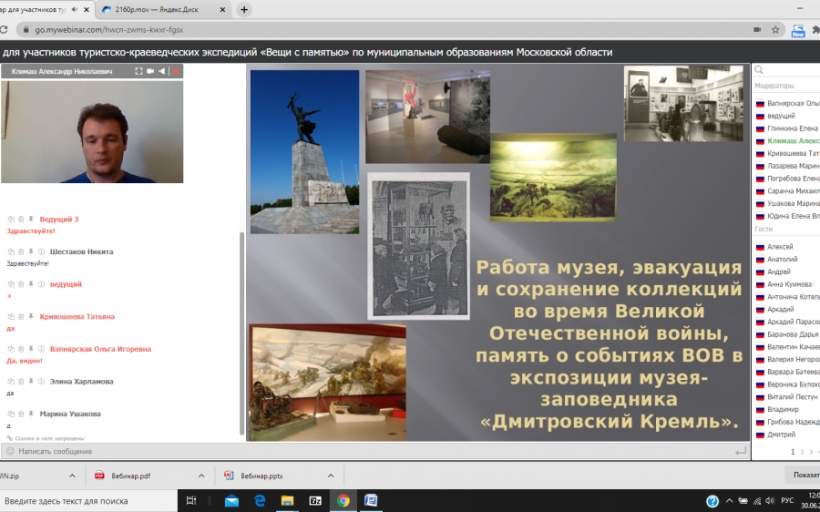Bookmark this page with star icon
Screen dimensions: 820x512
(776, 30)
